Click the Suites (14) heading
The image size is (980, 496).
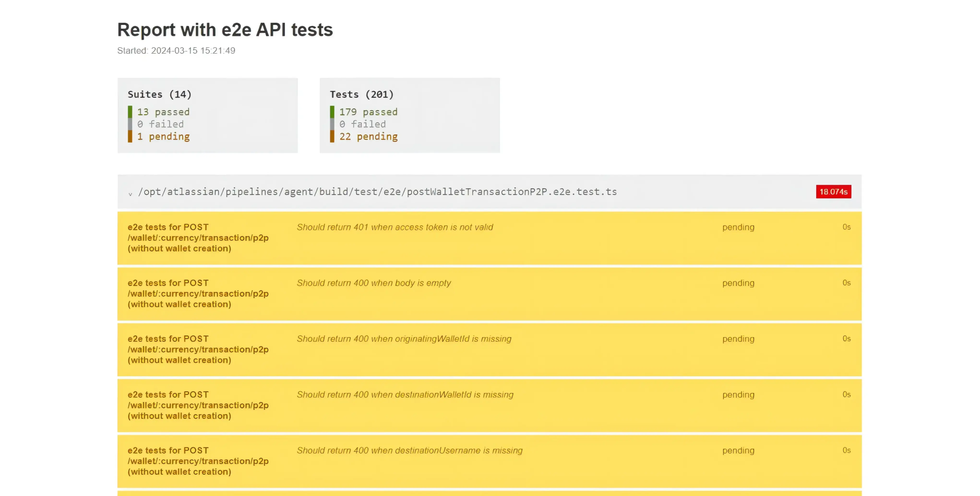point(159,94)
